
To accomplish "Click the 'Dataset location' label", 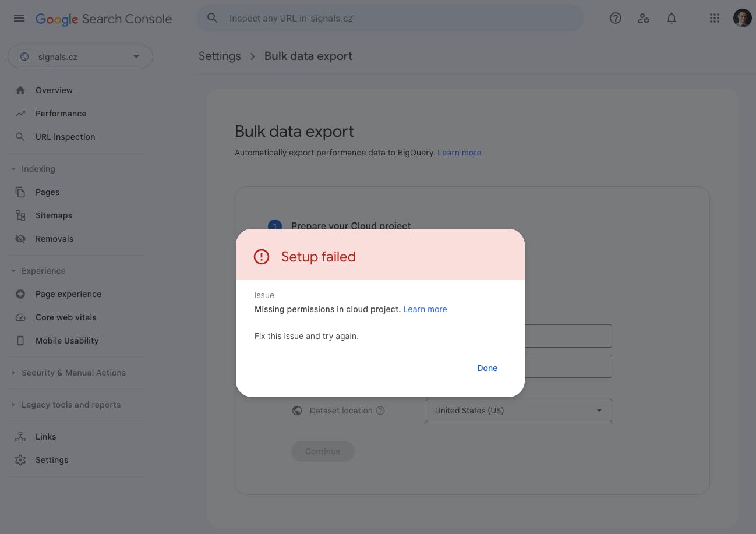I will click(x=341, y=411).
